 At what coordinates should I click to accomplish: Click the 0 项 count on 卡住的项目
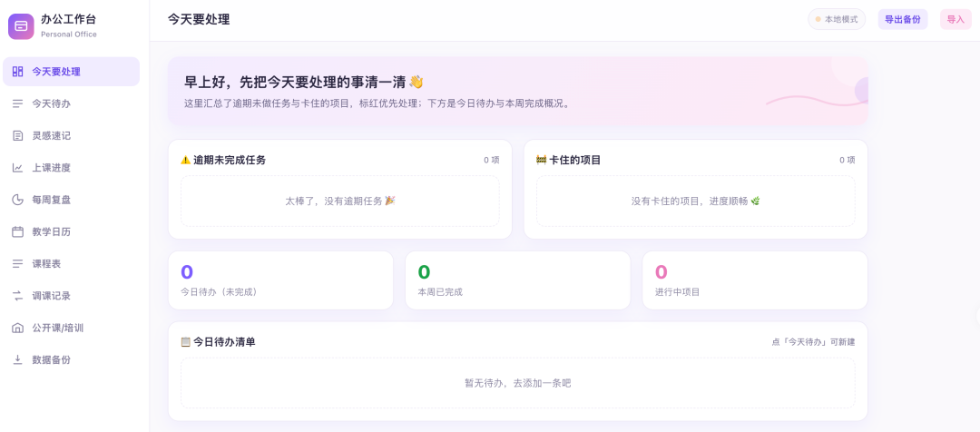[x=848, y=160]
